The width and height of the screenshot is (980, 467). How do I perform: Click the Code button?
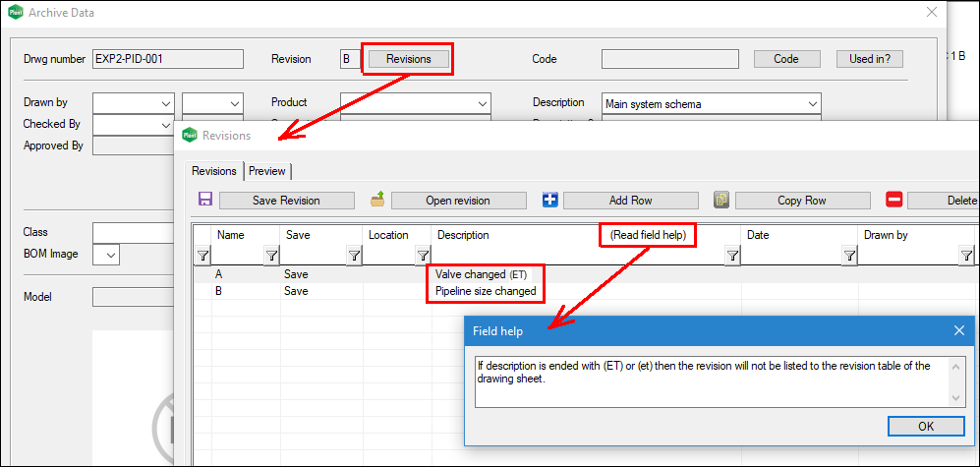click(x=786, y=59)
